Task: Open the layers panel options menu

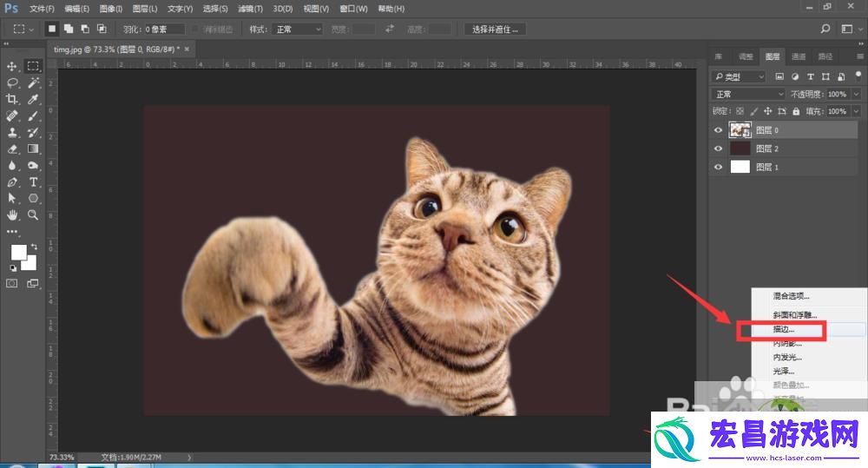Action: pyautogui.click(x=859, y=56)
